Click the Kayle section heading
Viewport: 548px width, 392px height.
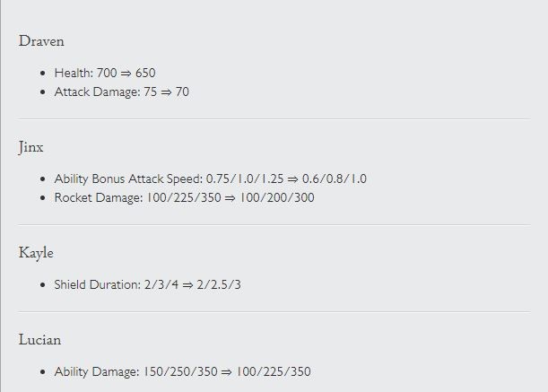[x=36, y=253]
